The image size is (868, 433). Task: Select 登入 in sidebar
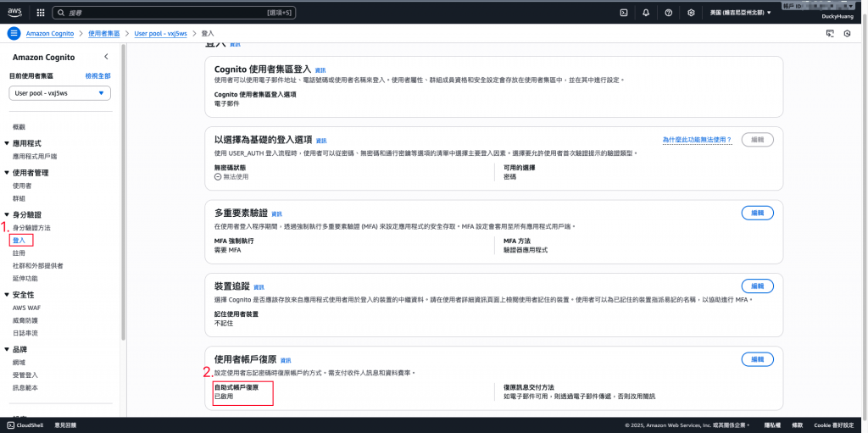tap(19, 241)
